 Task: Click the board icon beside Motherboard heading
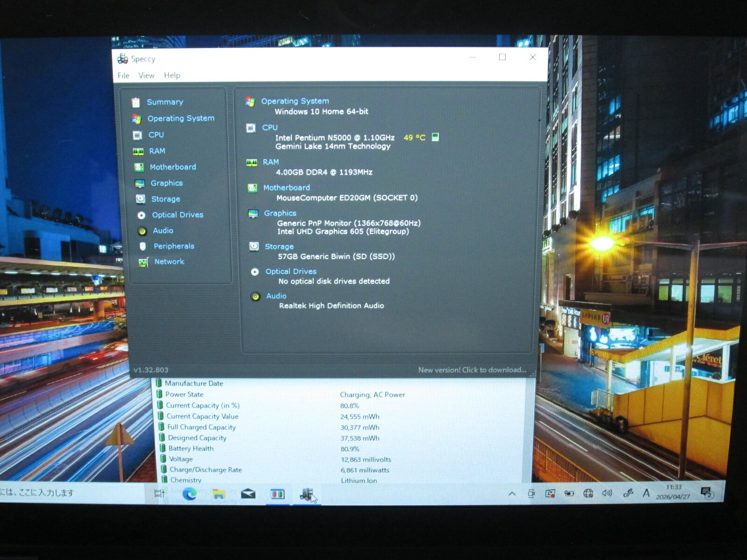tap(253, 188)
